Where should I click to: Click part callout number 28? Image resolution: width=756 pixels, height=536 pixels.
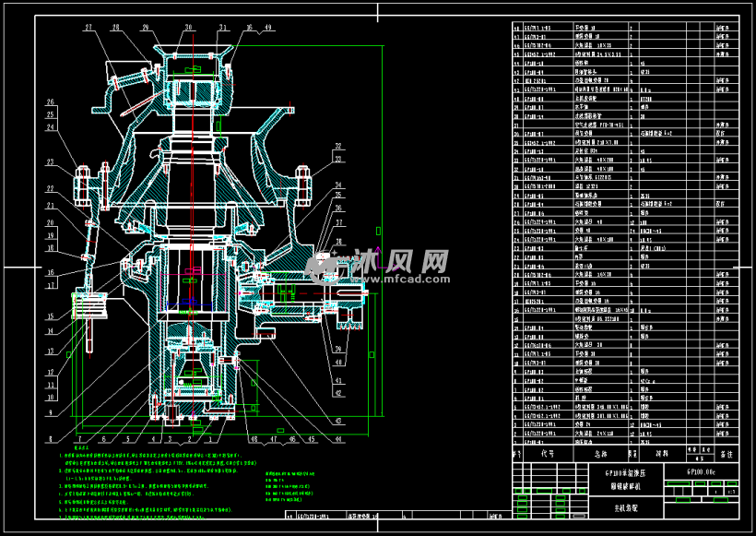pyautogui.click(x=118, y=29)
